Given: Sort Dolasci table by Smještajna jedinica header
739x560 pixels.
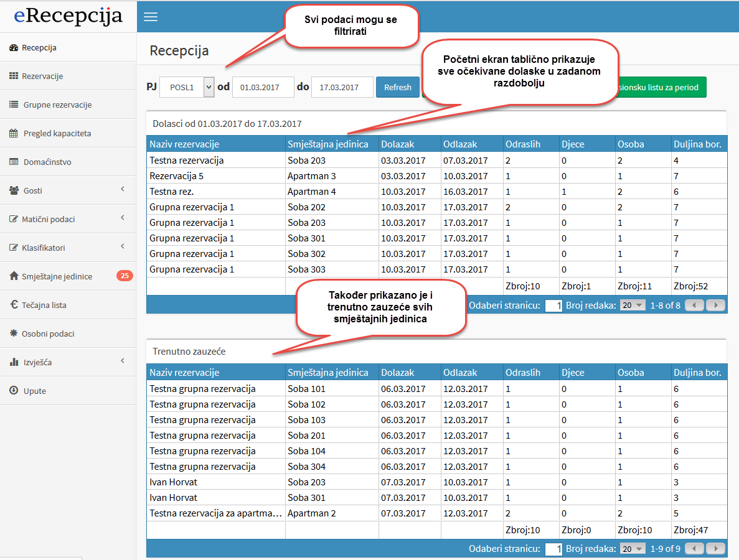Looking at the screenshot, I should coord(332,144).
